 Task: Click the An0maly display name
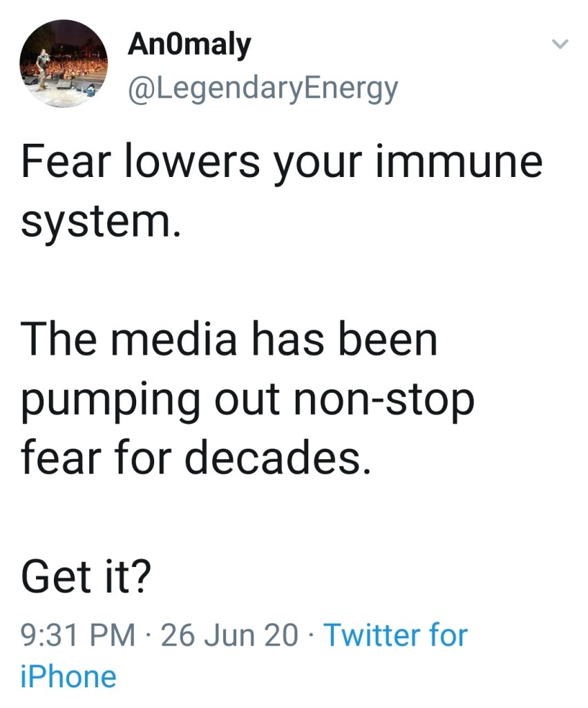pyautogui.click(x=189, y=46)
